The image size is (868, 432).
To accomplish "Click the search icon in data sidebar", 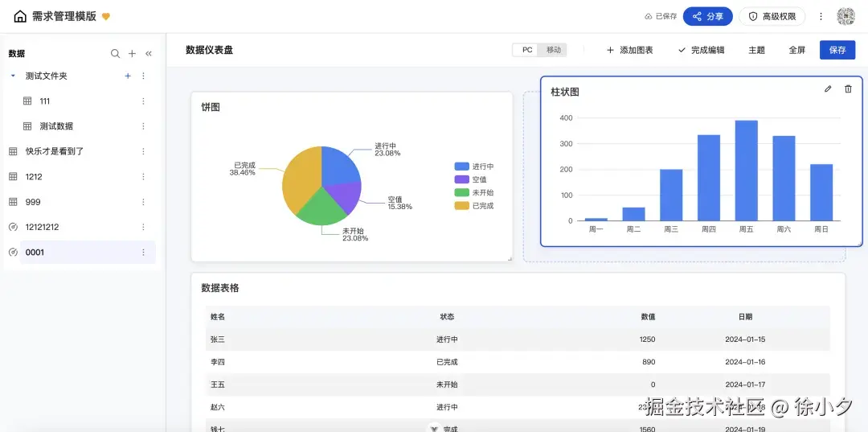I will [x=115, y=54].
